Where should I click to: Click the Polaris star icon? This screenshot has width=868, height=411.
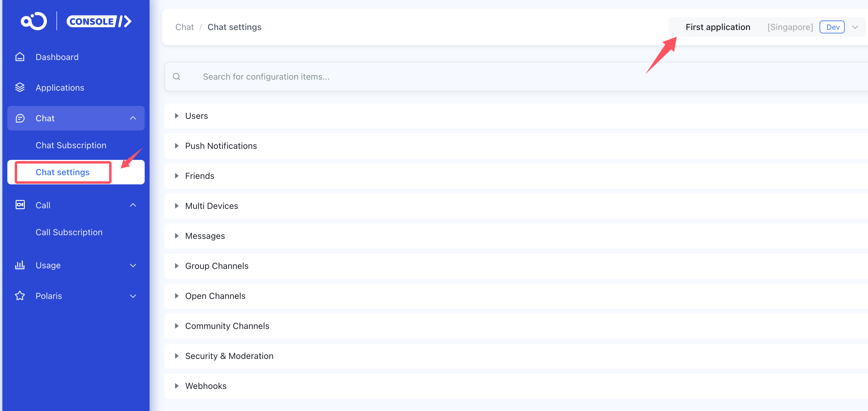20,296
